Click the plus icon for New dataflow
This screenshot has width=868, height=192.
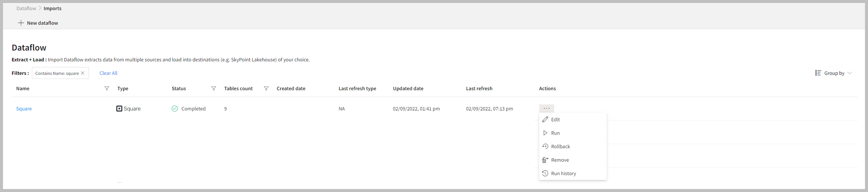pos(21,23)
